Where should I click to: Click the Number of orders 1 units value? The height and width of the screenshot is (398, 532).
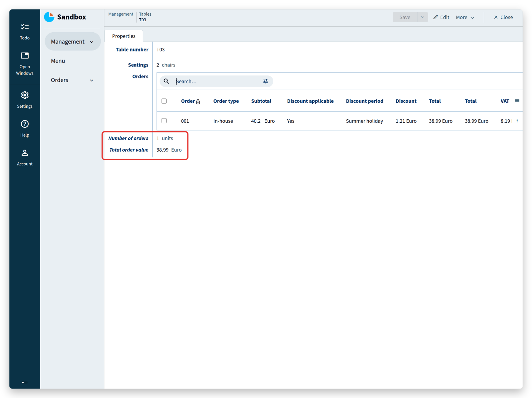165,138
